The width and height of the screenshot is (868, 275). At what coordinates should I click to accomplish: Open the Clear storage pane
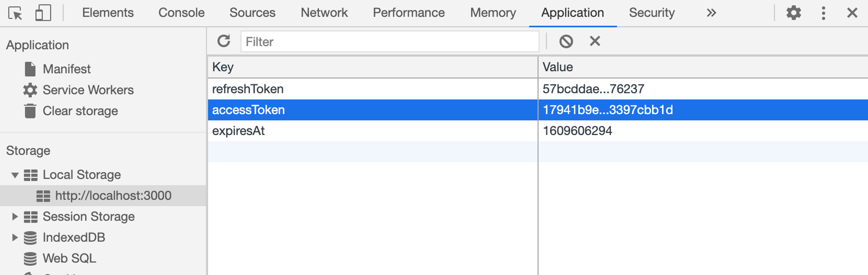coord(80,111)
